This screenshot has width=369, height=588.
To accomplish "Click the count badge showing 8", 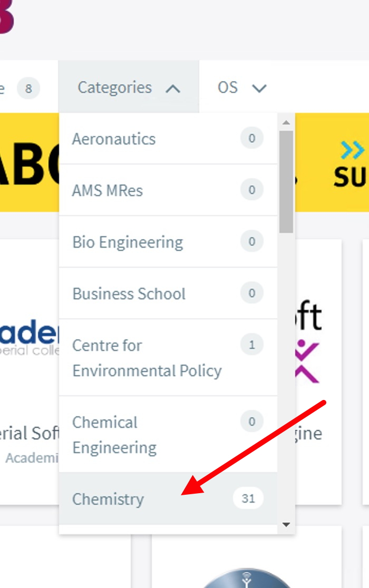I will [x=28, y=89].
